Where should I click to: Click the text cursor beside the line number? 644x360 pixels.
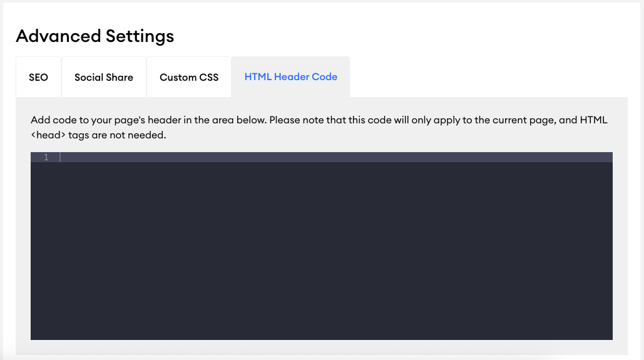[60, 157]
